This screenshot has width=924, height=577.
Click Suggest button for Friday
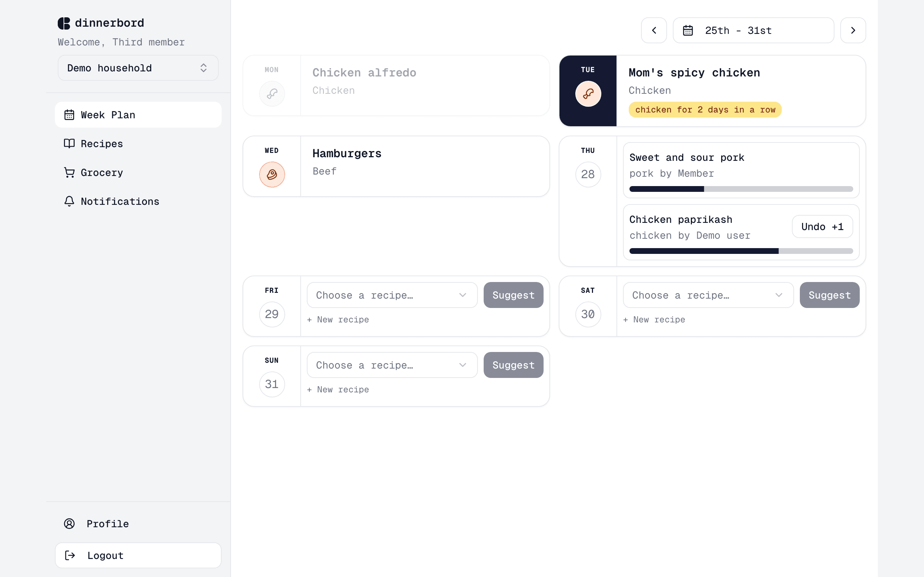click(x=513, y=295)
